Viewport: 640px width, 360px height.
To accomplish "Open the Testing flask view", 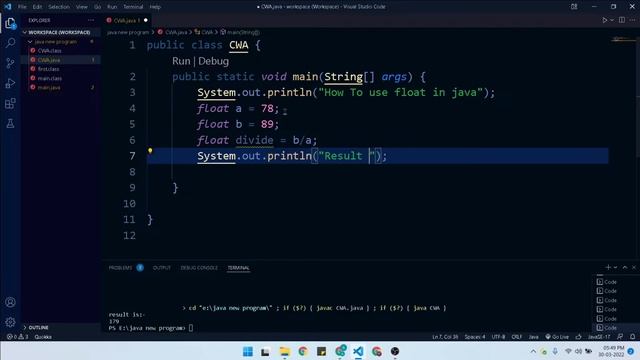I will click(x=10, y=123).
